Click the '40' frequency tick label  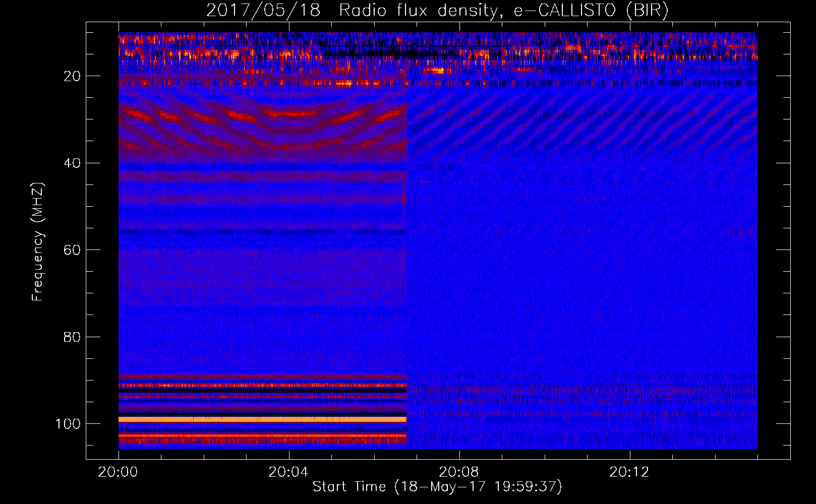(72, 163)
